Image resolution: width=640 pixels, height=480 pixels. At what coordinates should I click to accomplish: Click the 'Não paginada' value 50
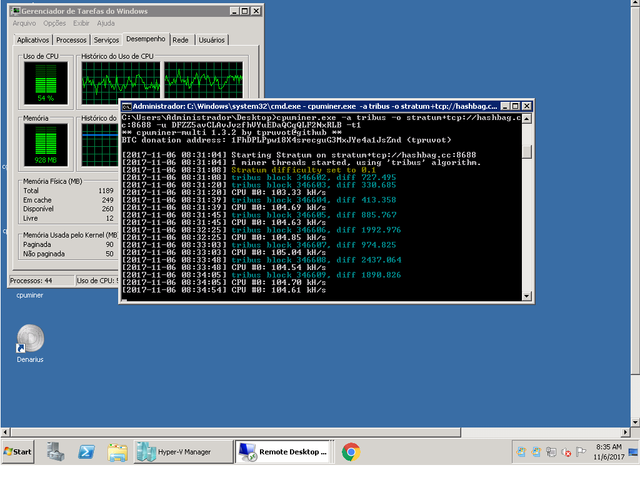pos(110,254)
